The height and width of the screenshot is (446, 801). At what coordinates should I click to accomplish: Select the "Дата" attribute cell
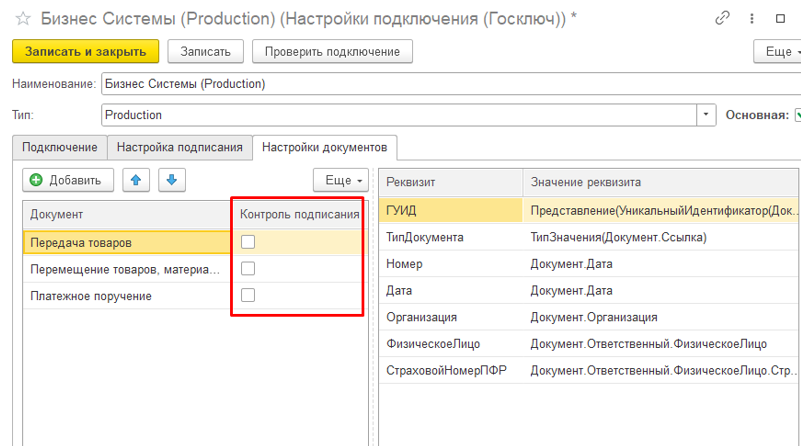click(451, 290)
